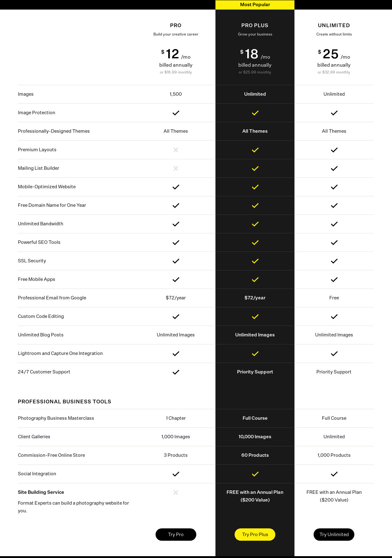Image resolution: width=392 pixels, height=558 pixels.
Task: Select the PRO PLUS column header
Action: click(255, 25)
